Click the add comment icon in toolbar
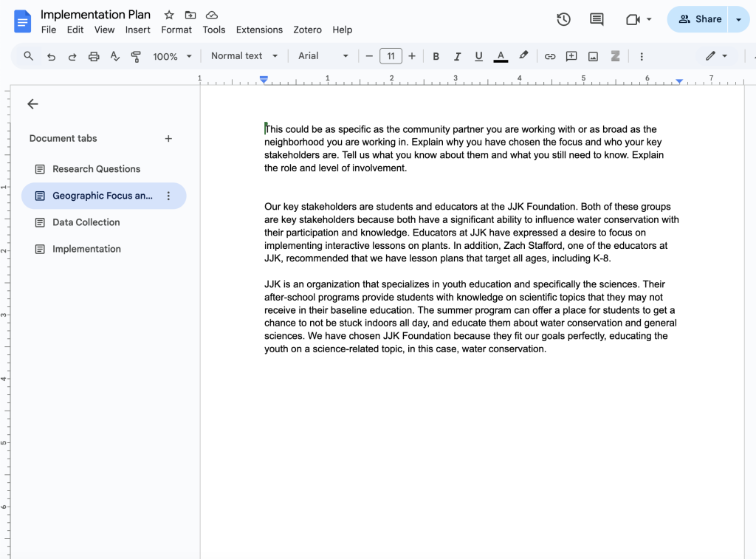This screenshot has height=559, width=756. 571,56
